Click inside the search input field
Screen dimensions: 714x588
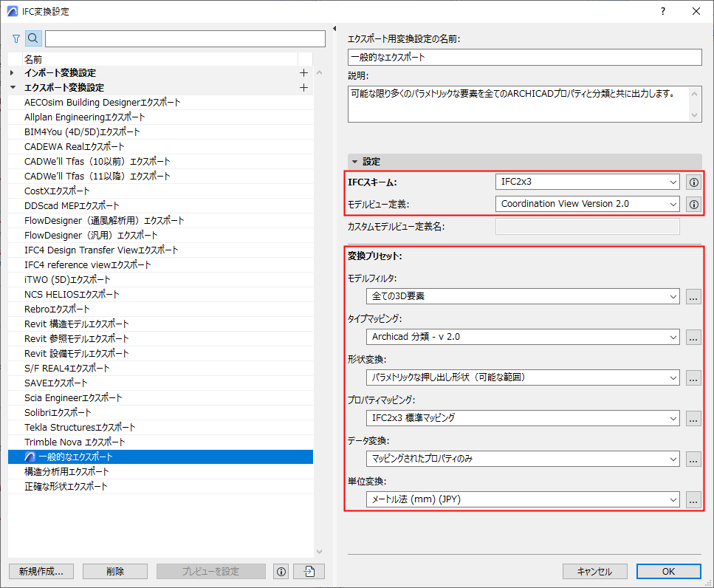pos(185,38)
